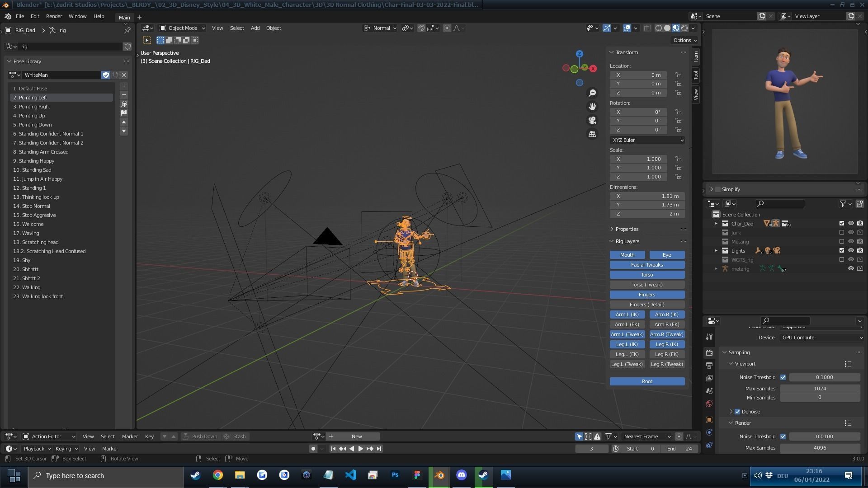Click the Root rig layer button

[x=647, y=381]
